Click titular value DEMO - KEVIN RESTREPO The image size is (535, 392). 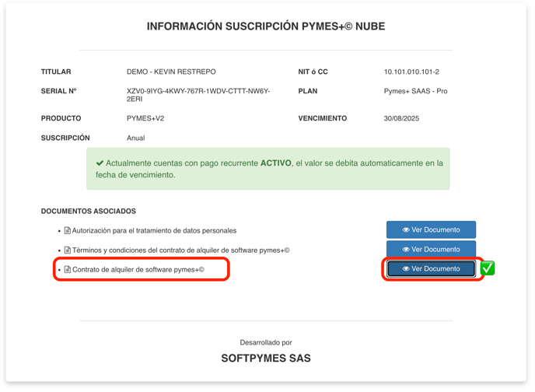pyautogui.click(x=171, y=72)
